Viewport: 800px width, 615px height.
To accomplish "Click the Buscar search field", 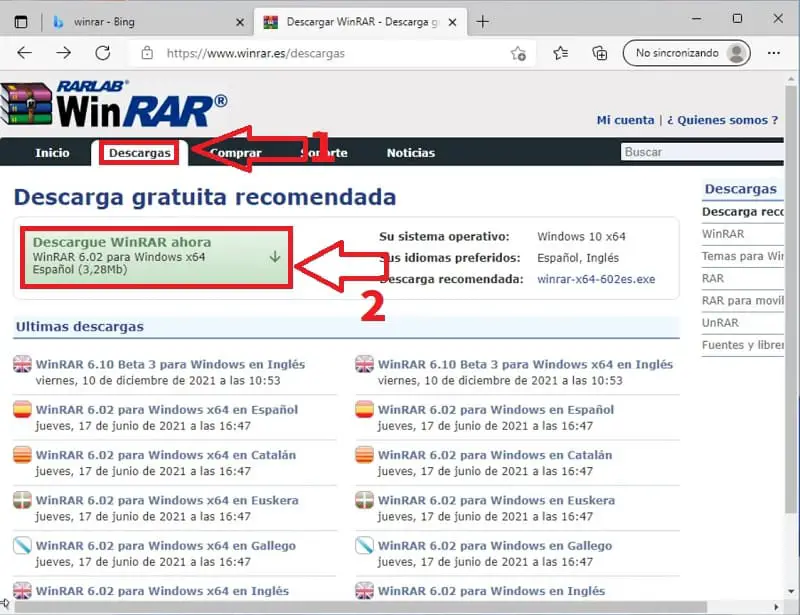I will click(x=702, y=152).
